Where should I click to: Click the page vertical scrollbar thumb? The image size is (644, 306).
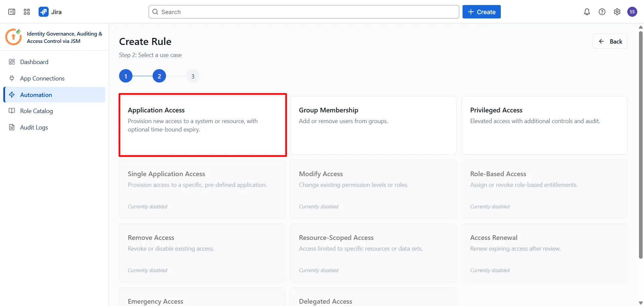(x=641, y=145)
